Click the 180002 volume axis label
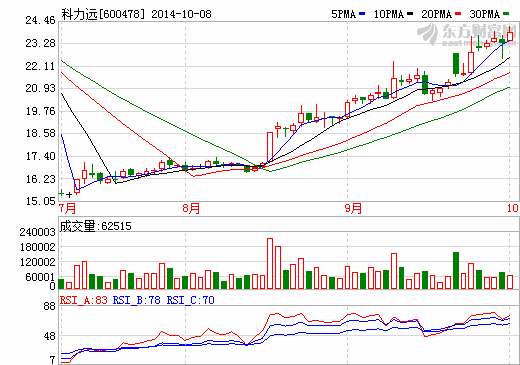 point(37,247)
